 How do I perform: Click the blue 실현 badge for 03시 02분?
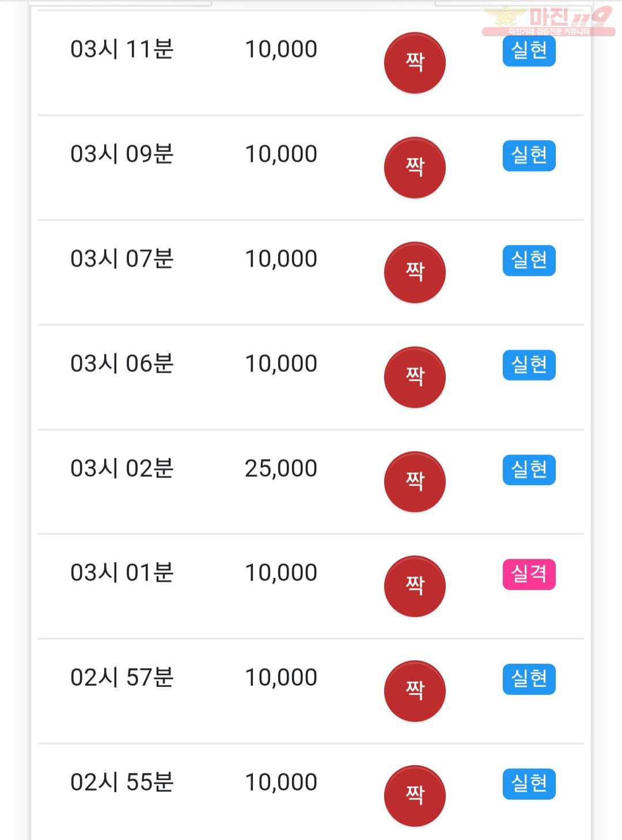tap(529, 470)
